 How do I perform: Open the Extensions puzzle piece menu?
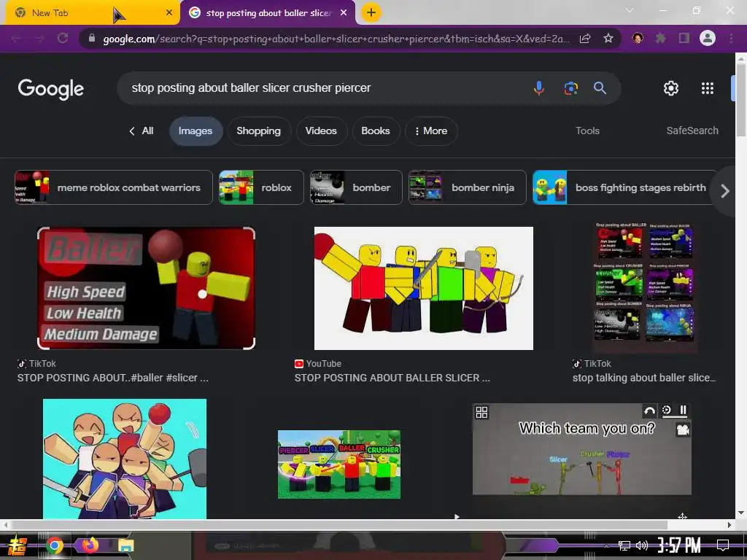pyautogui.click(x=660, y=38)
